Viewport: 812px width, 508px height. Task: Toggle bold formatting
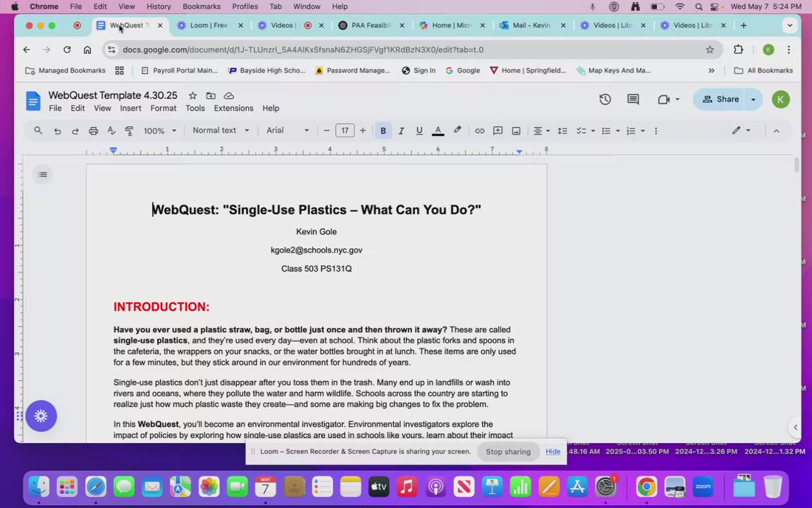tap(383, 131)
